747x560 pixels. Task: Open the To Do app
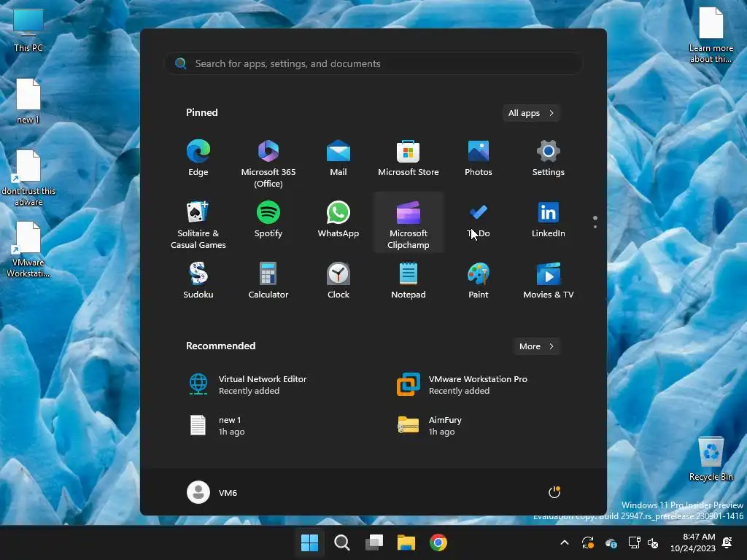(x=479, y=219)
